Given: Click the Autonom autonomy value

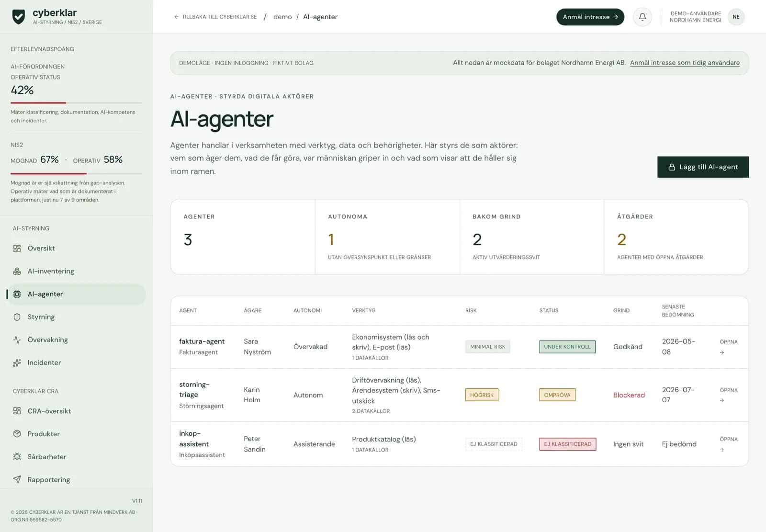Looking at the screenshot, I should (x=308, y=395).
